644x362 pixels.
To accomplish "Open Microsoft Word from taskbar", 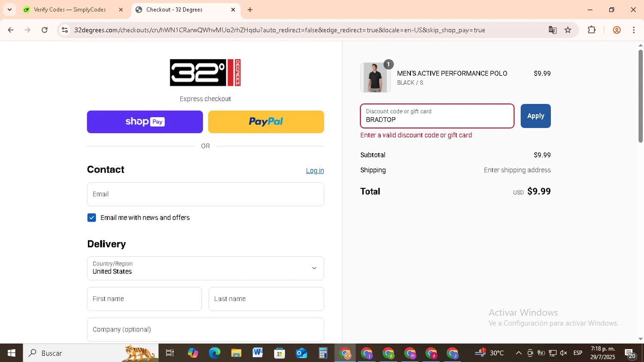I will (258, 353).
